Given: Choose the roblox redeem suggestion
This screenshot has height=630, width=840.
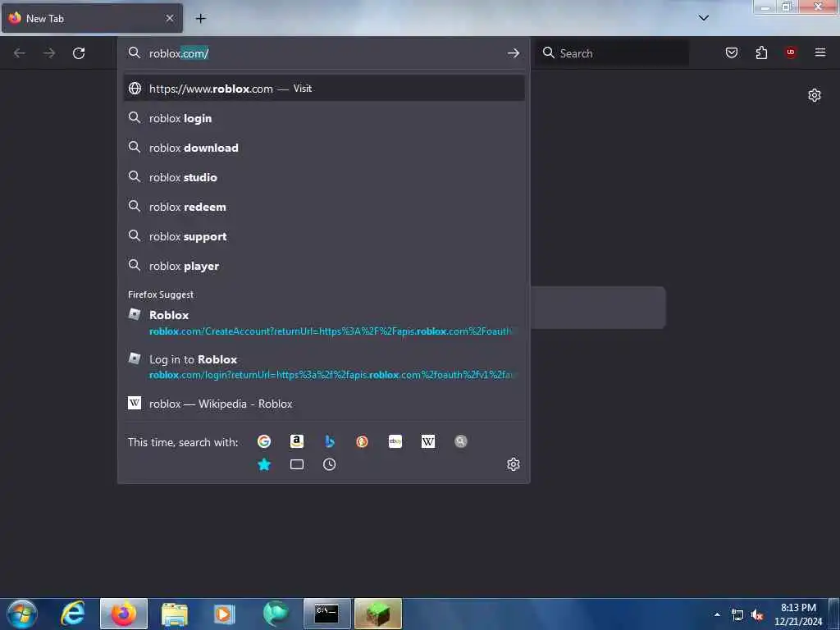Looking at the screenshot, I should [324, 207].
